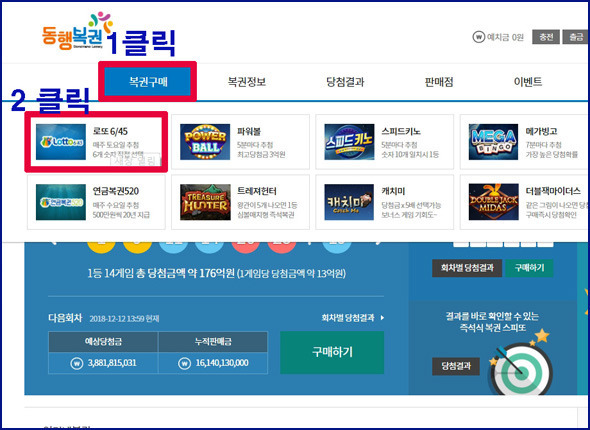Viewport: 590px width, 430px height.
Task: Select the Power Ball game icon
Action: coord(205,142)
